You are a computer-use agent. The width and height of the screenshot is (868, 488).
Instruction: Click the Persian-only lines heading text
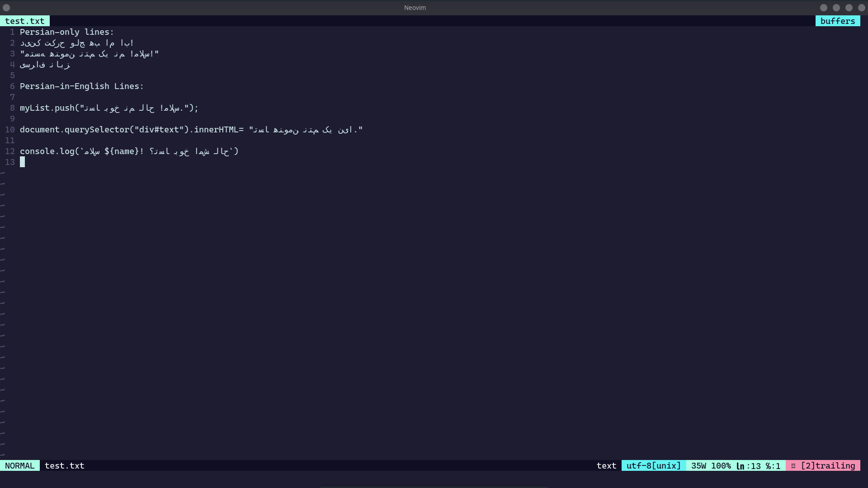point(66,32)
